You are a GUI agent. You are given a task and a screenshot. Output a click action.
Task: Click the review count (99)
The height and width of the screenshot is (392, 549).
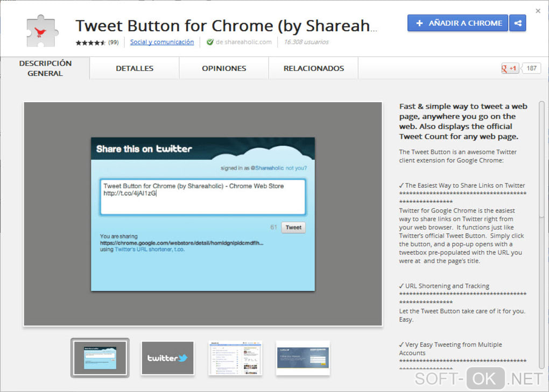[114, 42]
